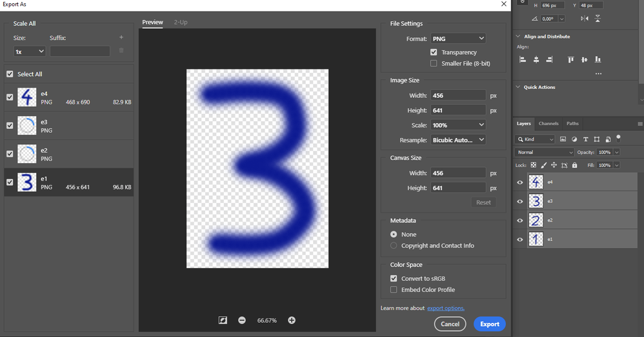
Task: Click the Export button
Action: click(x=490, y=324)
